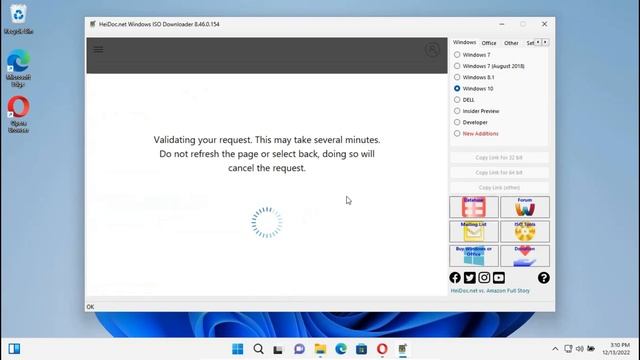Launch Edge from the taskbar
The image size is (640, 360).
tap(341, 349)
